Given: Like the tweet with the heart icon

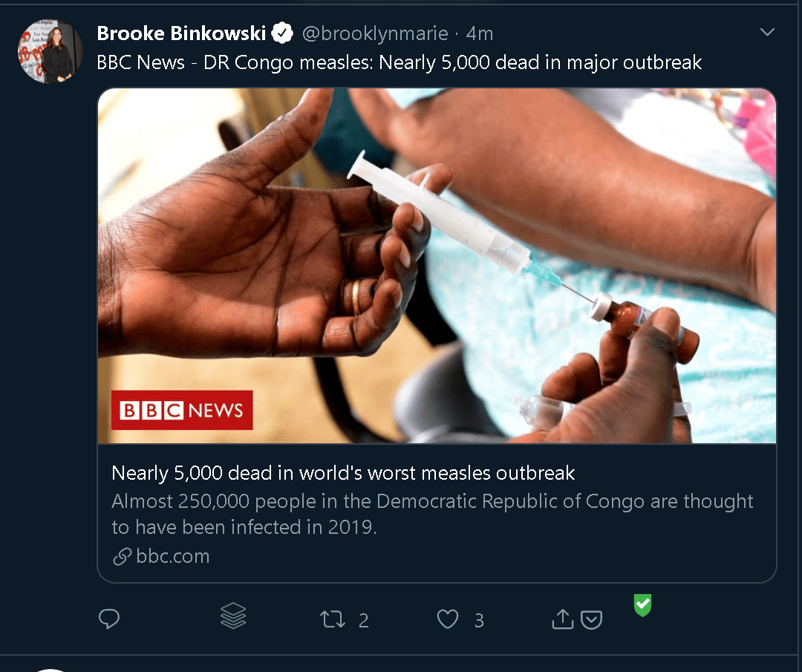Looking at the screenshot, I should point(447,619).
